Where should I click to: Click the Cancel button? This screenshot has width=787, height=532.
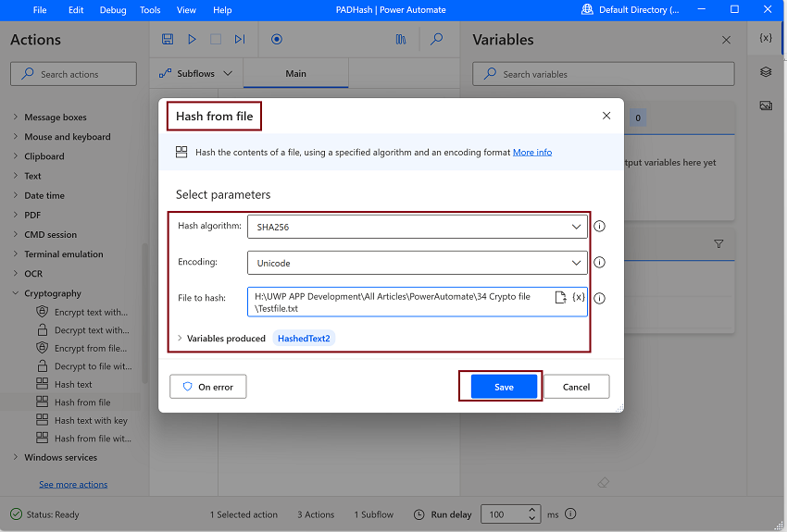pos(576,387)
